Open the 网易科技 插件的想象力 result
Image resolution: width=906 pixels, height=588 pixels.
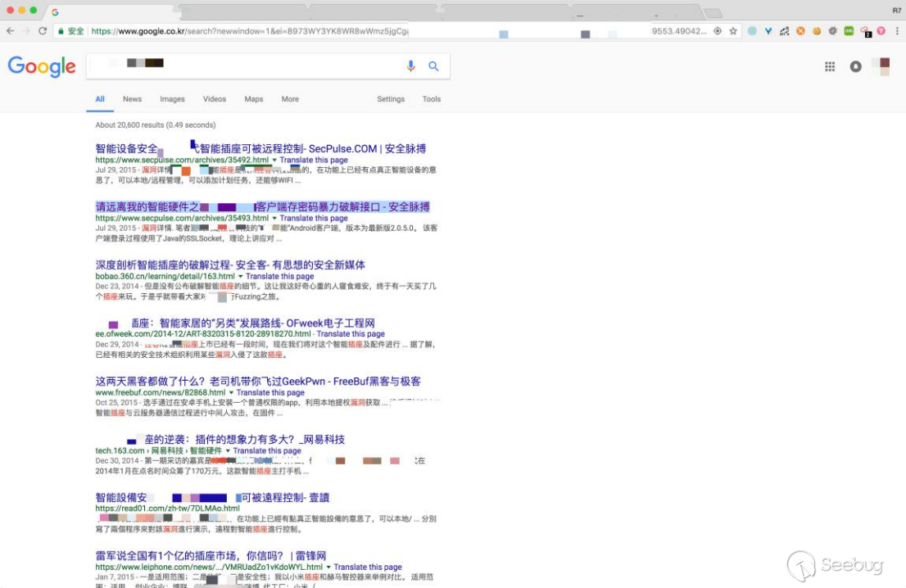(x=236, y=440)
